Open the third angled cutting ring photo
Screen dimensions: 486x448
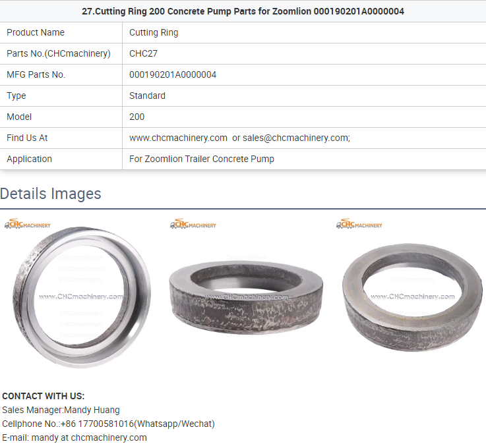point(412,297)
